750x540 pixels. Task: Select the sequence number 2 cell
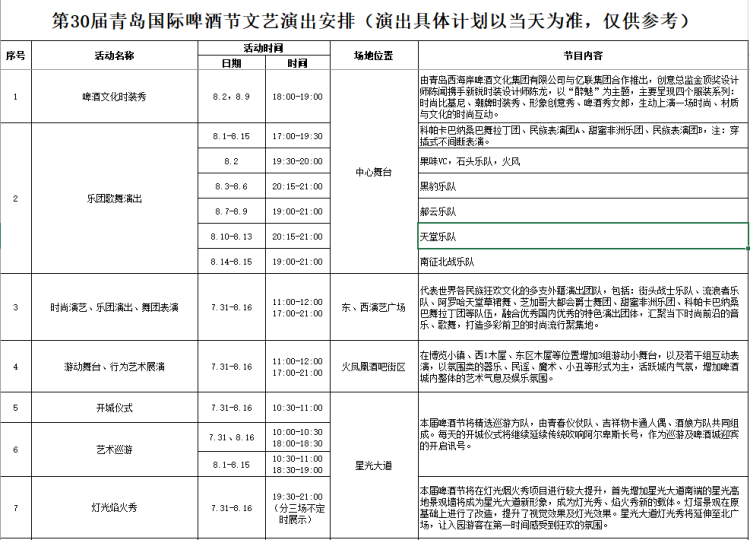[x=16, y=198]
